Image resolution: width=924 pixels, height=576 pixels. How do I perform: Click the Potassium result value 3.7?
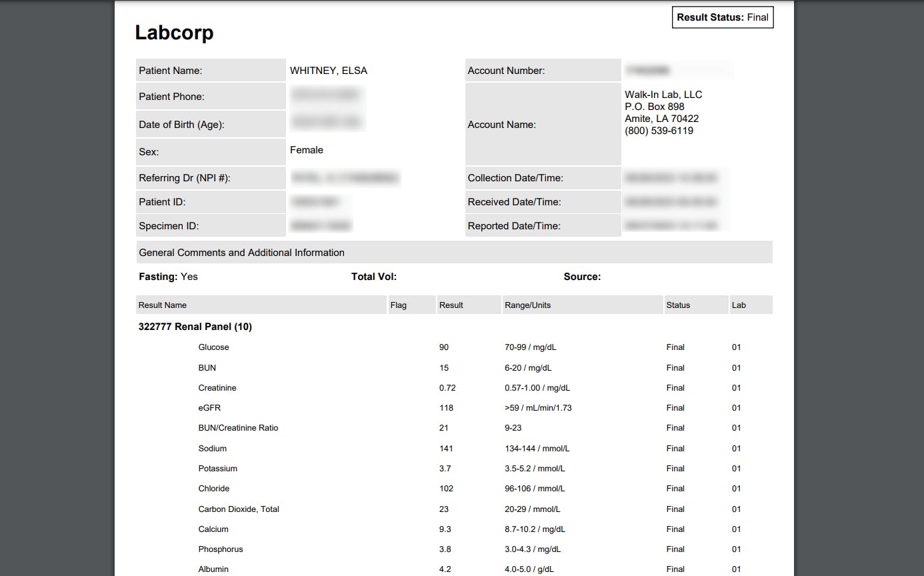[444, 468]
